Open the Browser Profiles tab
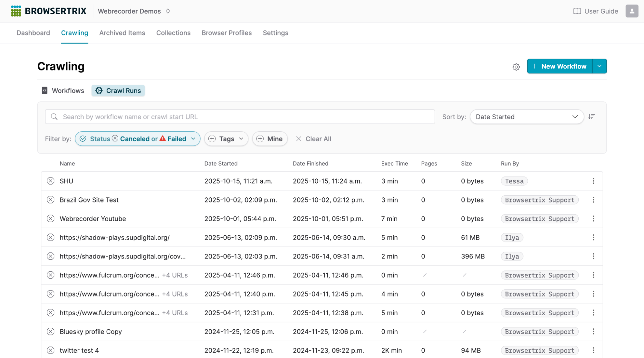Viewport: 644px width, 358px height. click(226, 33)
